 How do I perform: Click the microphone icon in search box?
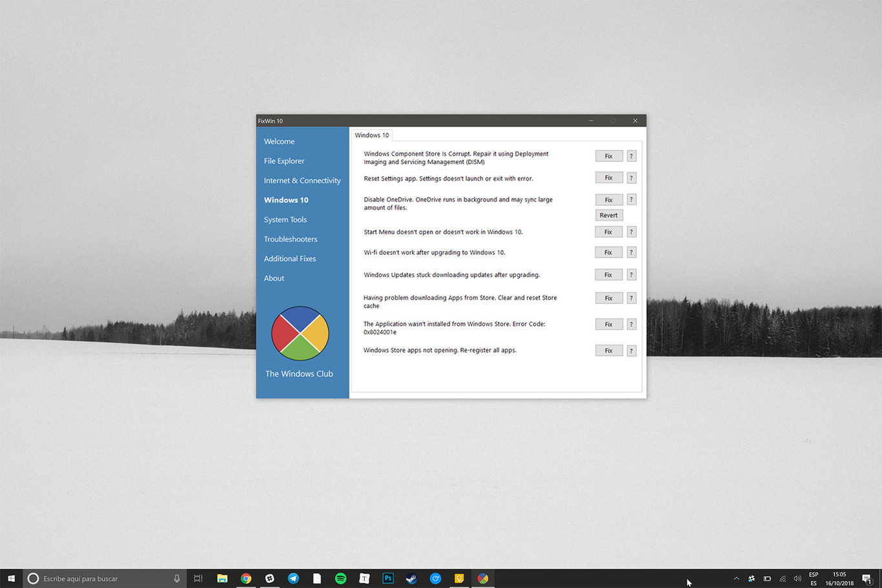tap(176, 578)
